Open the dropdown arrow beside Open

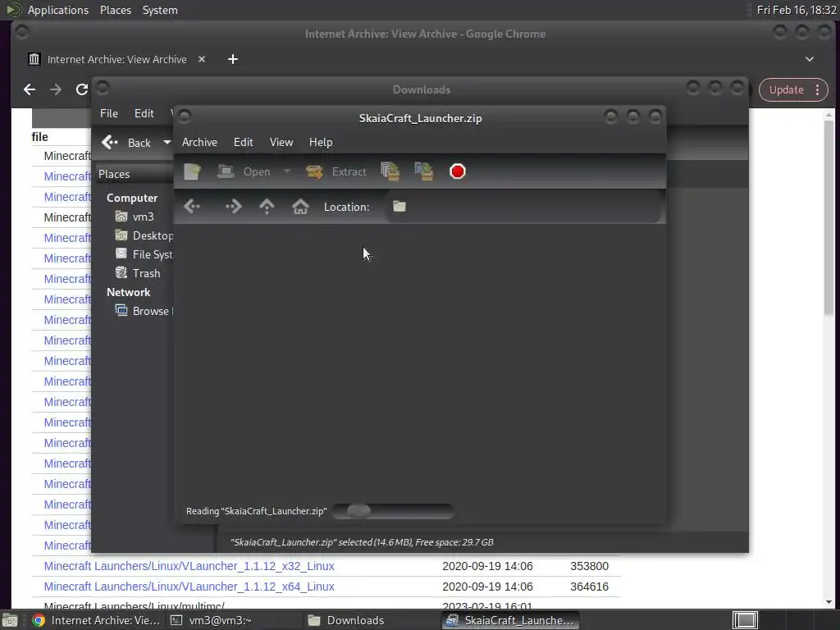coord(287,172)
